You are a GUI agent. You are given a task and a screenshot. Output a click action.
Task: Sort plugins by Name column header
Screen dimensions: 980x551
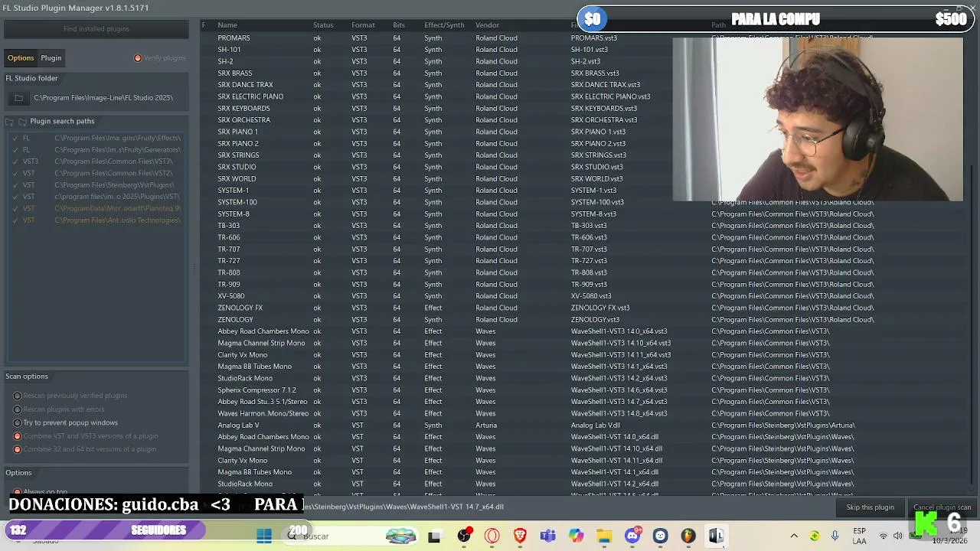(x=227, y=25)
